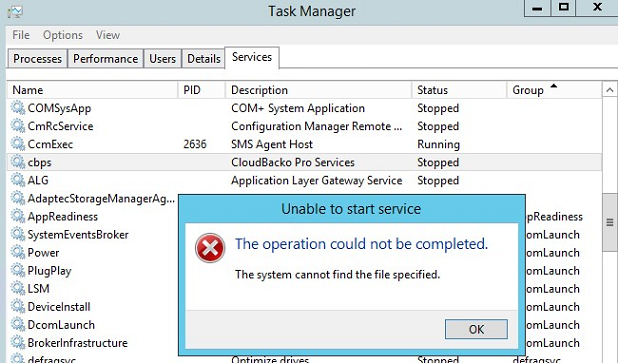Click the Task Manager title bar icon
Screen dimensions: 618x363
[x=15, y=11]
